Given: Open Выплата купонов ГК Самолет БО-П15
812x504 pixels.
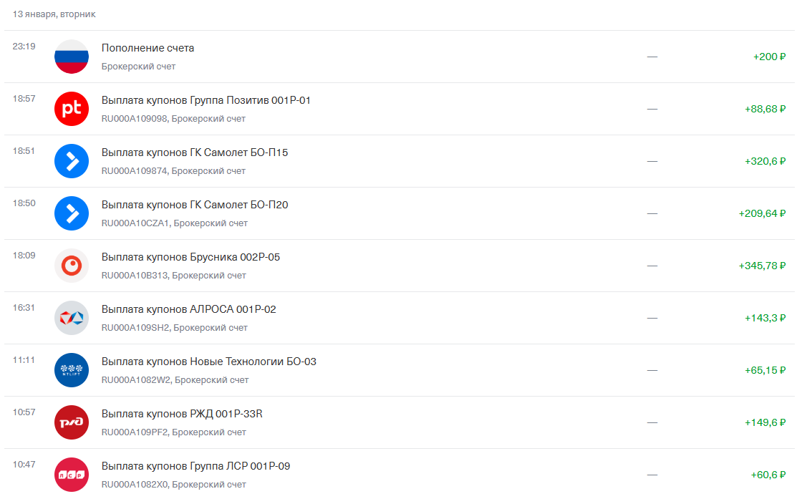Looking at the screenshot, I should [x=400, y=161].
